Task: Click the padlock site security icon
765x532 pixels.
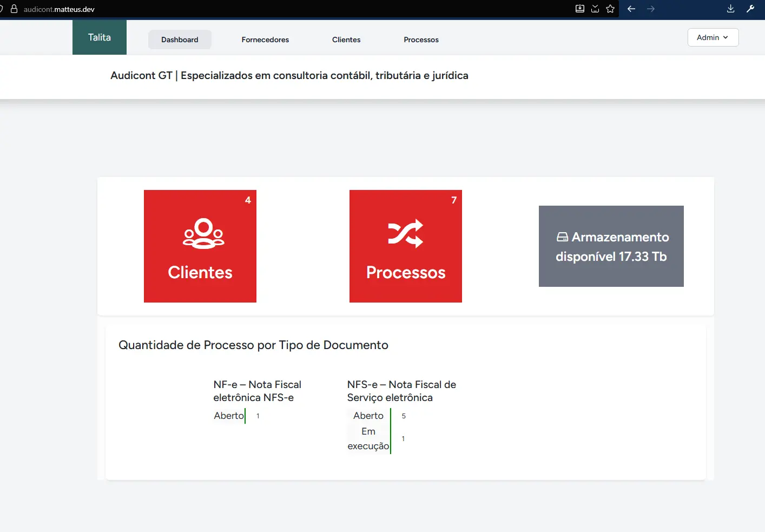Action: [x=14, y=9]
